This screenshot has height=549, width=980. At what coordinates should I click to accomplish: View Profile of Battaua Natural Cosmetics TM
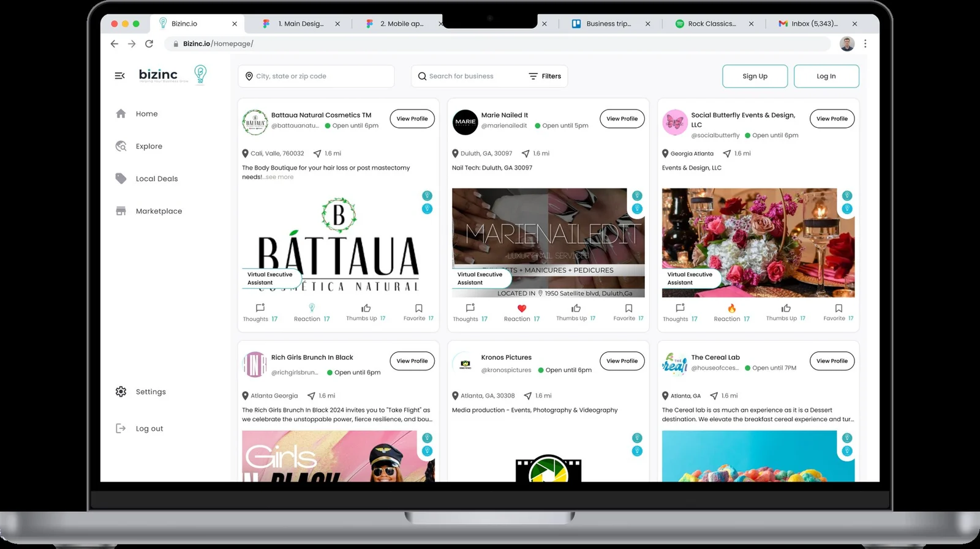[x=412, y=119]
